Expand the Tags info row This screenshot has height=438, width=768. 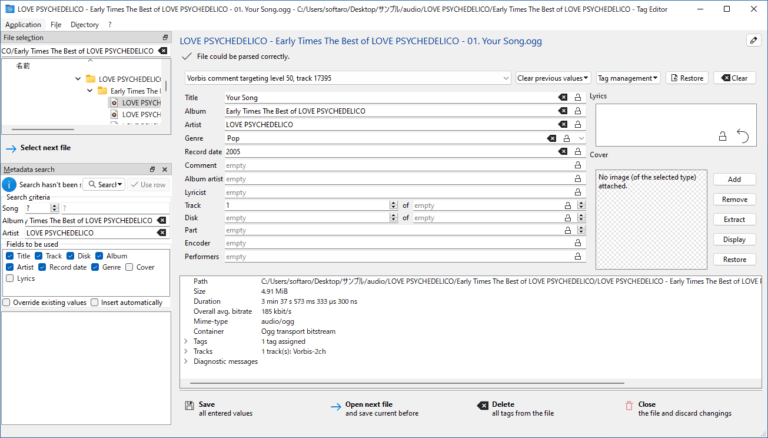point(186,341)
